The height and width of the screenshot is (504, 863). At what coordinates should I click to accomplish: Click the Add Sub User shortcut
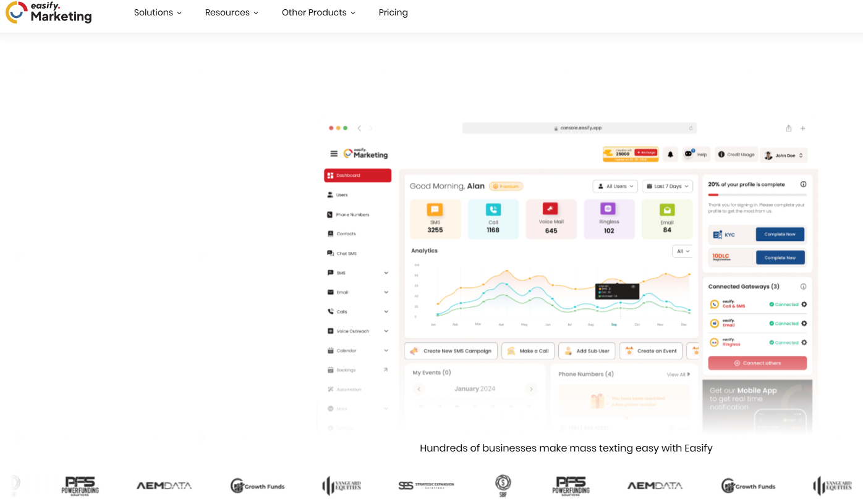click(586, 351)
